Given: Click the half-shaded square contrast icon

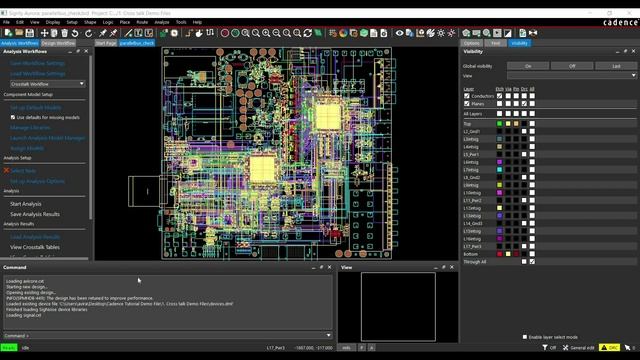Looking at the screenshot, I should tap(507, 33).
